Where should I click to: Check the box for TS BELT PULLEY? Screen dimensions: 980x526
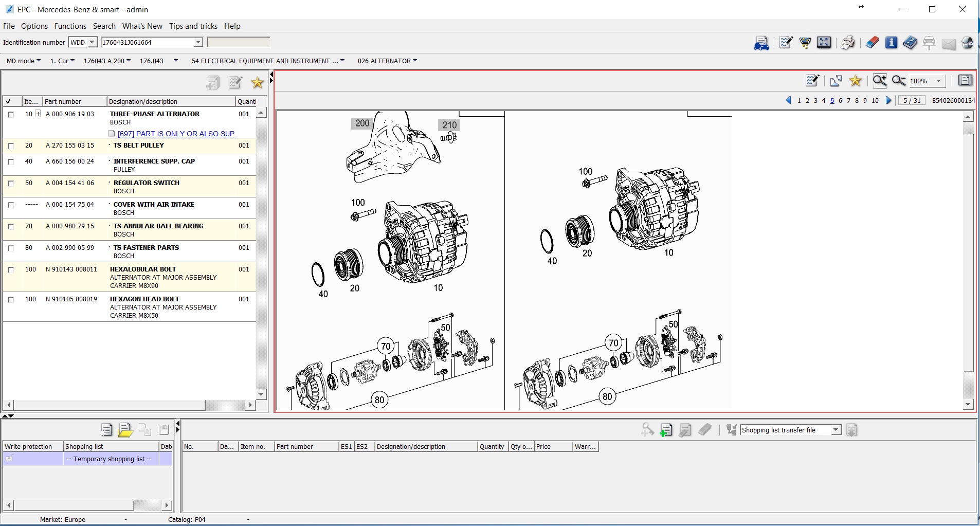11,146
